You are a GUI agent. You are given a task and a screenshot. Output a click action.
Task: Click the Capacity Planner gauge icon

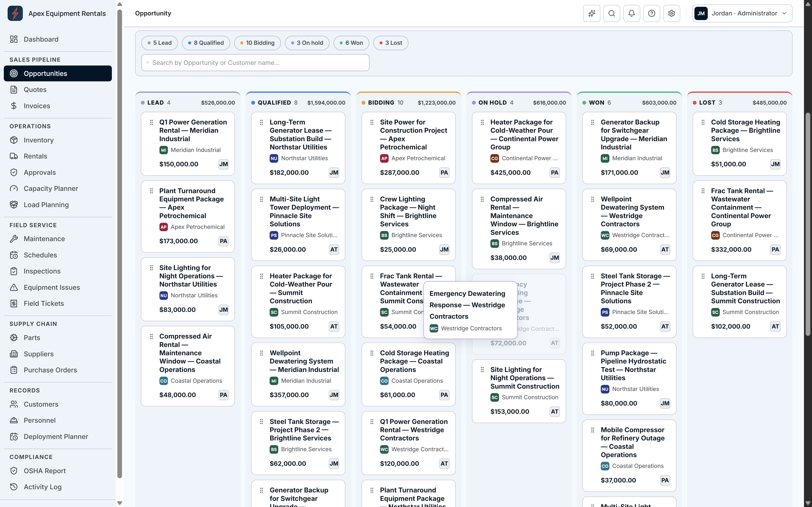[x=14, y=189]
